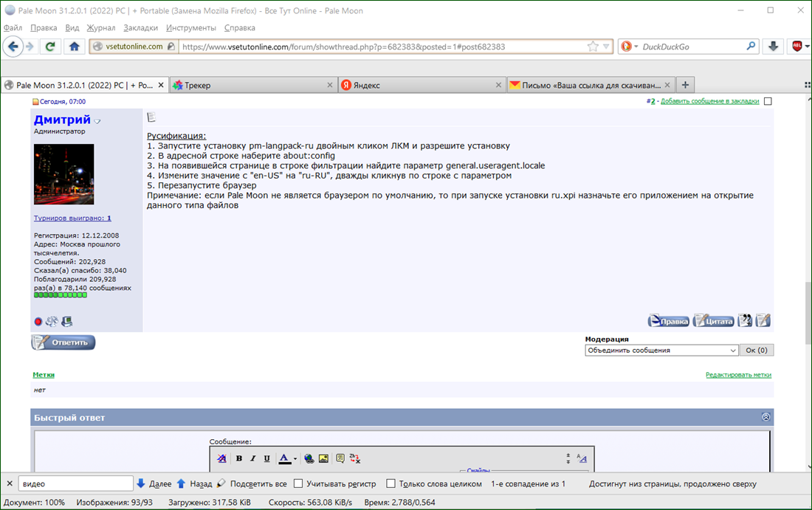
Task: Click the post icon above Русификация text
Action: [x=151, y=117]
